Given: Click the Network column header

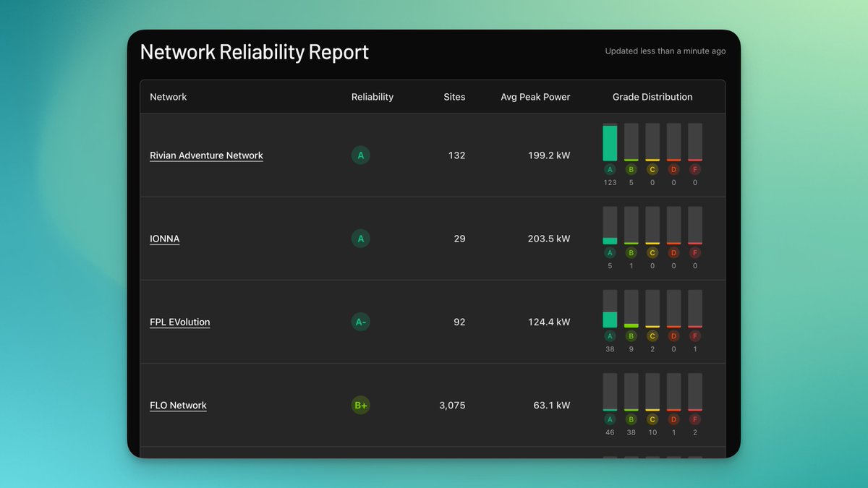Looking at the screenshot, I should pyautogui.click(x=169, y=97).
